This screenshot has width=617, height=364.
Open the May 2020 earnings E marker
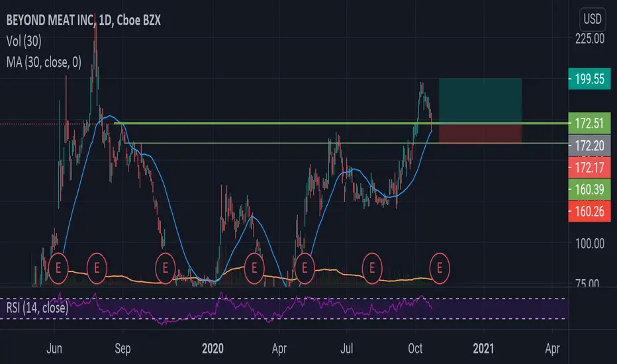pos(304,269)
